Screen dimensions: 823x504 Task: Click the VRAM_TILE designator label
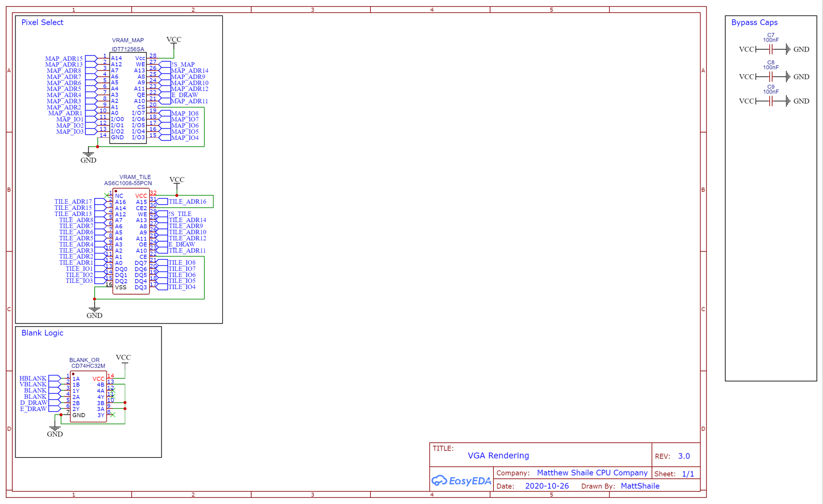(x=135, y=177)
